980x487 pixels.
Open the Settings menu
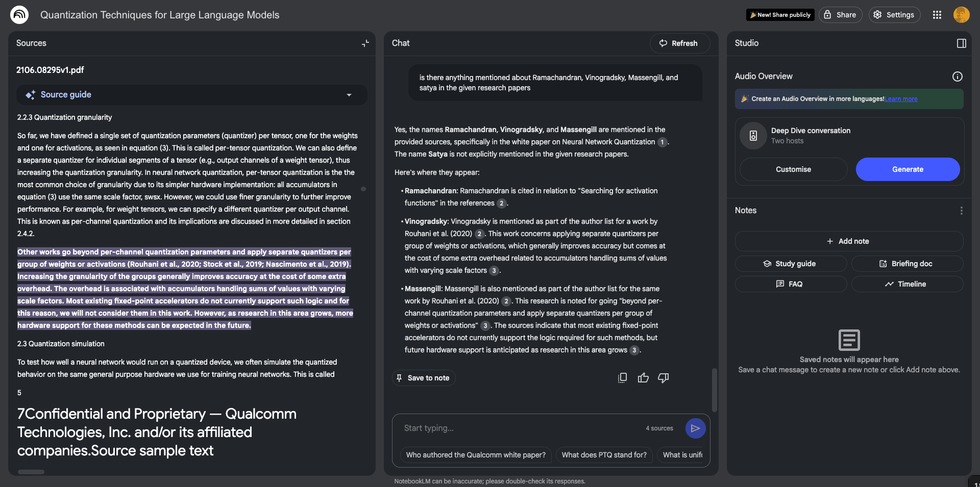(x=894, y=15)
